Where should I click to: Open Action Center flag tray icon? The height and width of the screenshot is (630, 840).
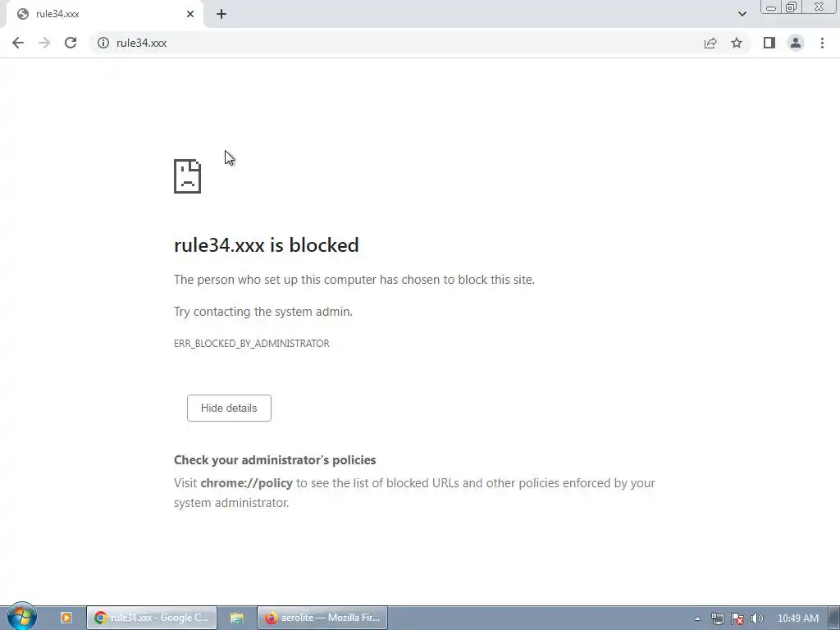pyautogui.click(x=737, y=619)
